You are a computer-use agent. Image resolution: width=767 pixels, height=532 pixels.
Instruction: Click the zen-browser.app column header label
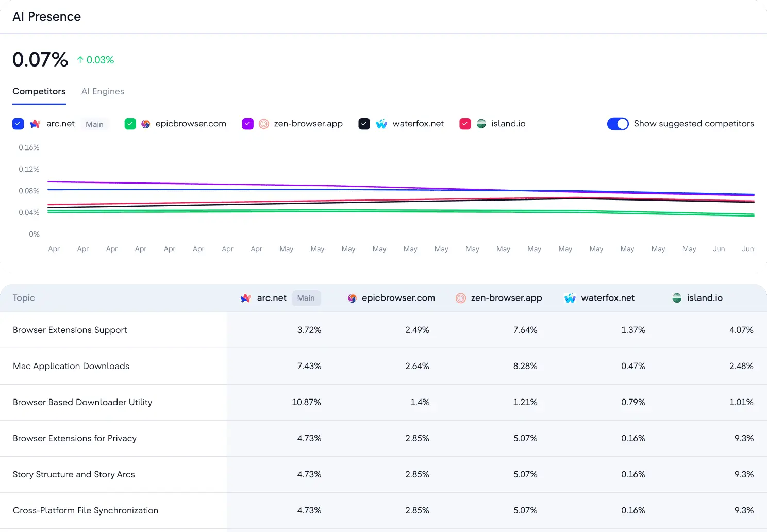point(507,298)
